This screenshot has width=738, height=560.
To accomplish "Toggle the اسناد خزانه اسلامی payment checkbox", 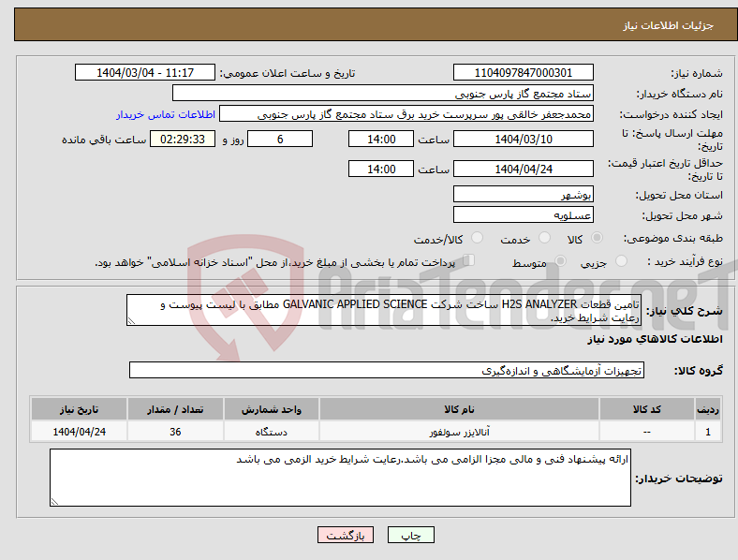I will (469, 260).
